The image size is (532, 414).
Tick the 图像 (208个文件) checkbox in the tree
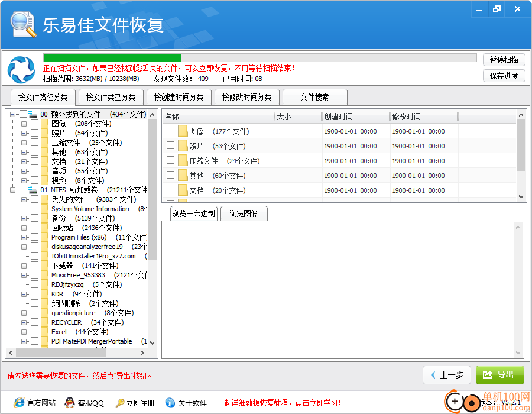(35, 124)
